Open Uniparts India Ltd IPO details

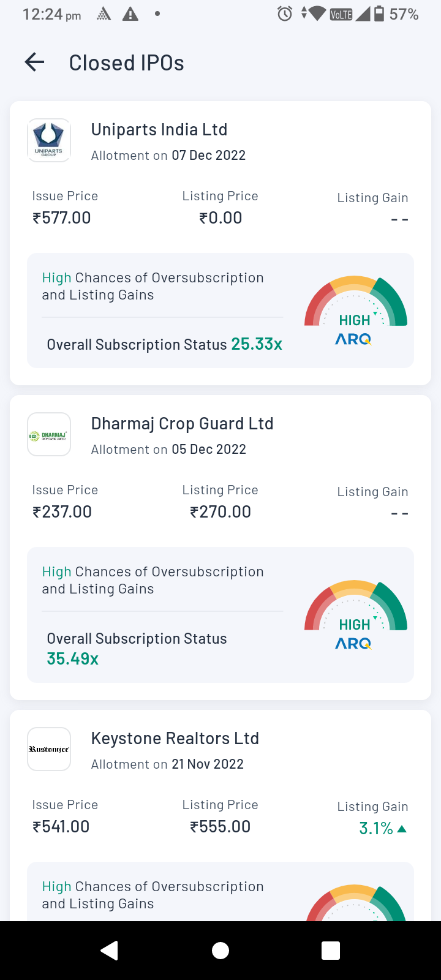(159, 130)
